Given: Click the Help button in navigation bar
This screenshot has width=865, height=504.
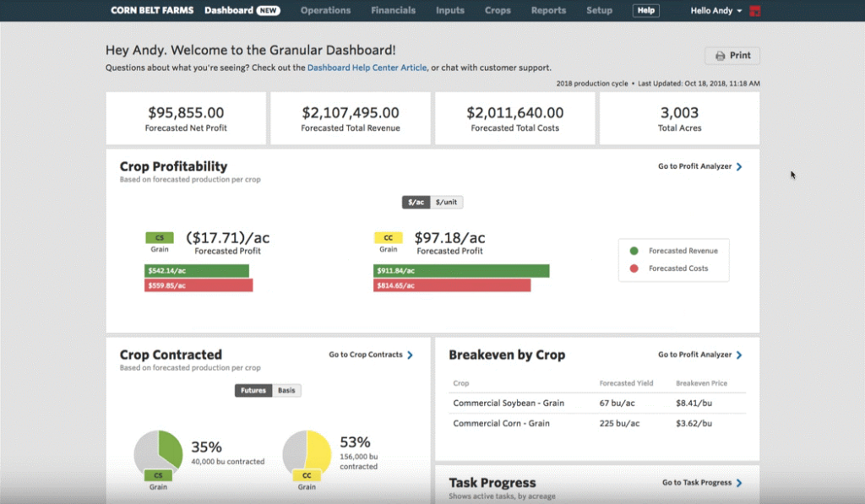Looking at the screenshot, I should click(x=645, y=11).
